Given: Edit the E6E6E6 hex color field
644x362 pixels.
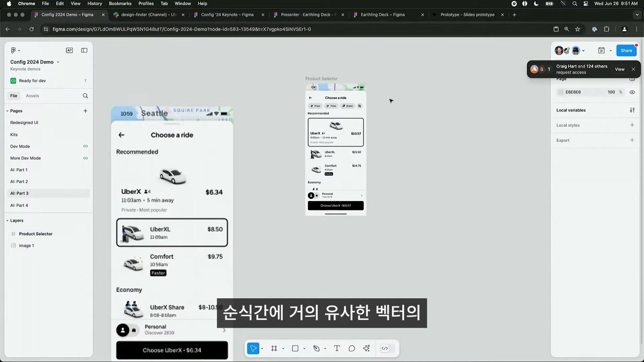Looking at the screenshot, I should tap(573, 92).
